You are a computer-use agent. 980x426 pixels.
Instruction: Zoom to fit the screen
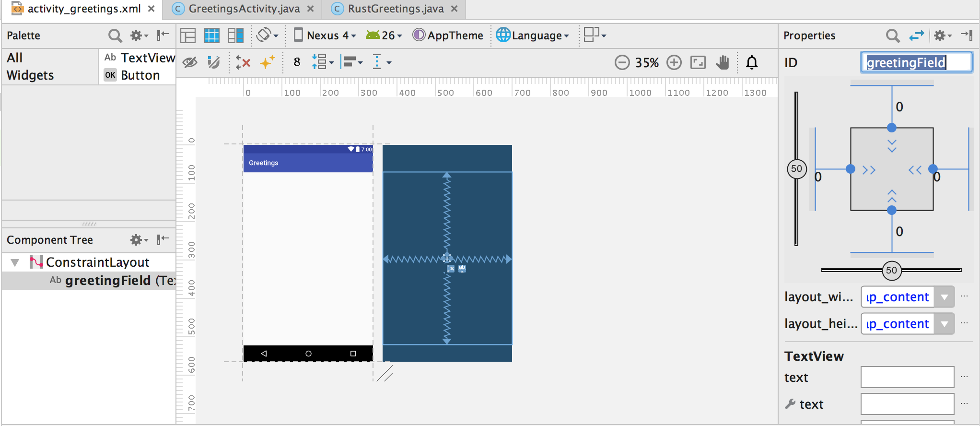698,62
